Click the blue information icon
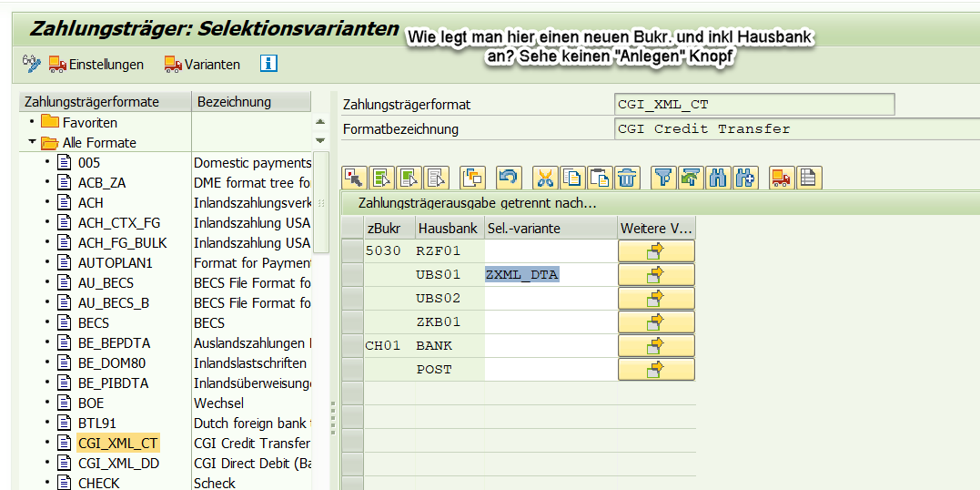This screenshot has width=980, height=490. pos(268,64)
